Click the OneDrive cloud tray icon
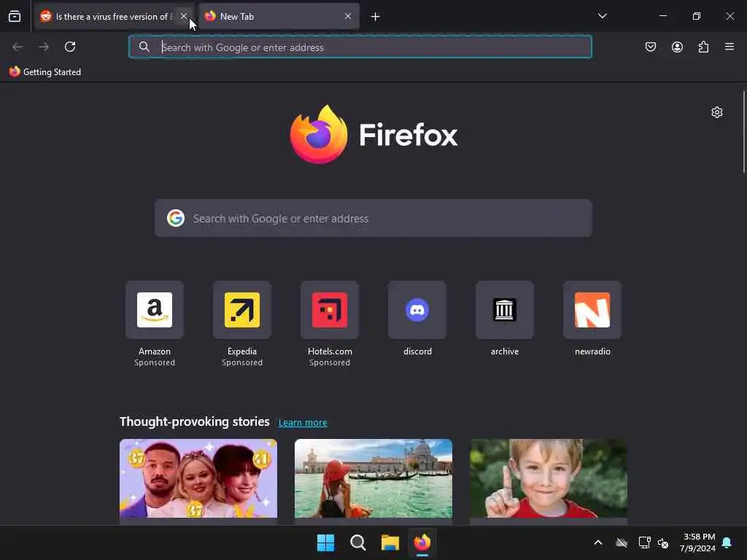The image size is (747, 560). coord(622,542)
